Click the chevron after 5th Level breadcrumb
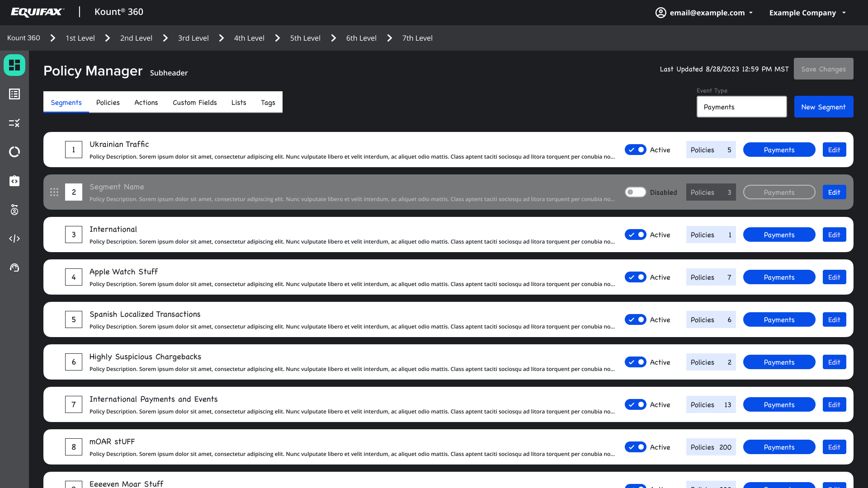Screen dimensions: 868x488 [x=334, y=38]
